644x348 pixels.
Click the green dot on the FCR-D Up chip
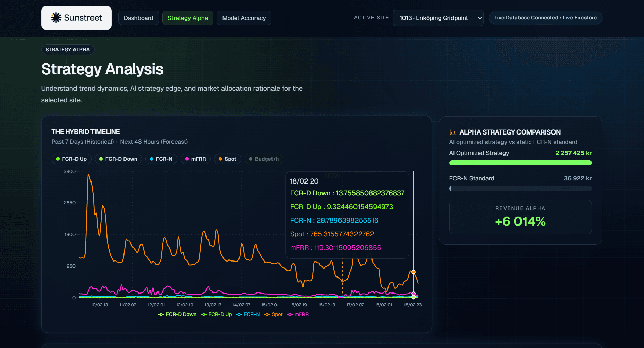(58, 159)
